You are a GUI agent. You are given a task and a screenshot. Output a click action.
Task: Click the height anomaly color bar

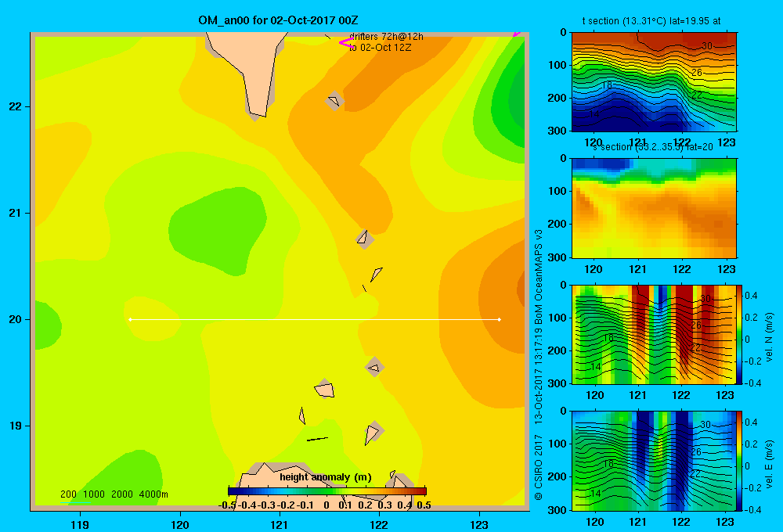pyautogui.click(x=327, y=491)
